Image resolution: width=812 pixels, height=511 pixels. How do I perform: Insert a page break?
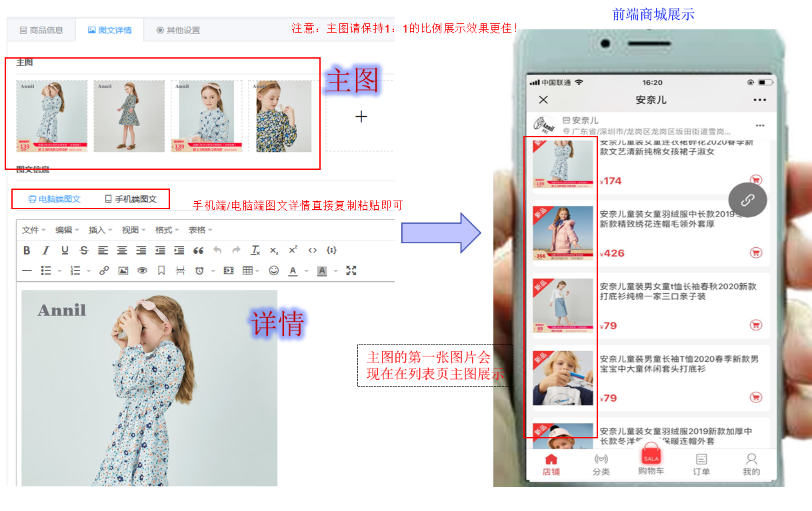(180, 270)
